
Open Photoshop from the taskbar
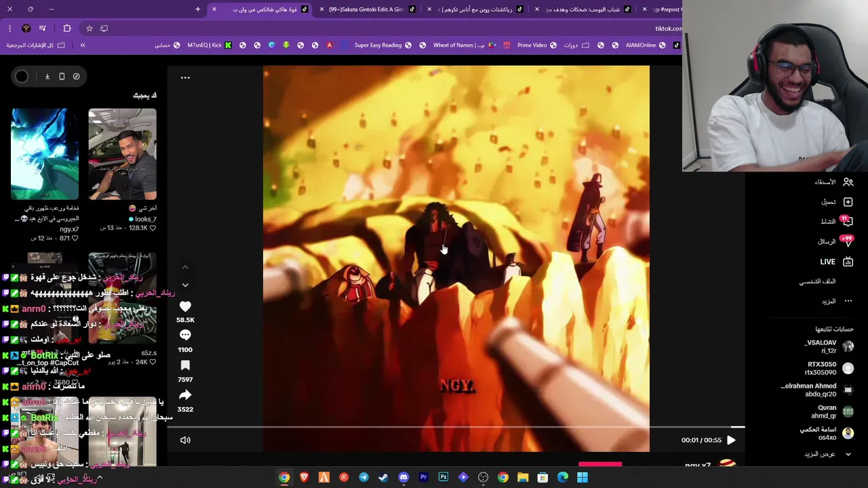tap(443, 477)
